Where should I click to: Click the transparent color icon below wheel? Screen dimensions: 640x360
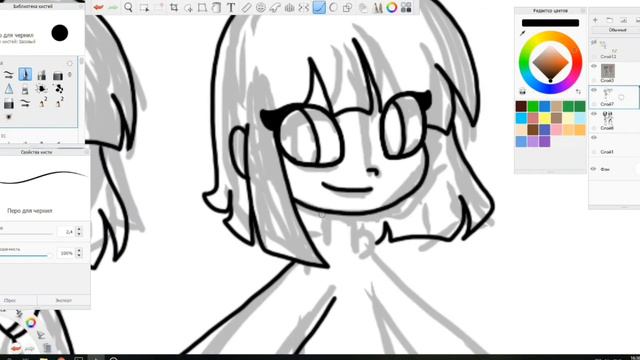click(522, 91)
